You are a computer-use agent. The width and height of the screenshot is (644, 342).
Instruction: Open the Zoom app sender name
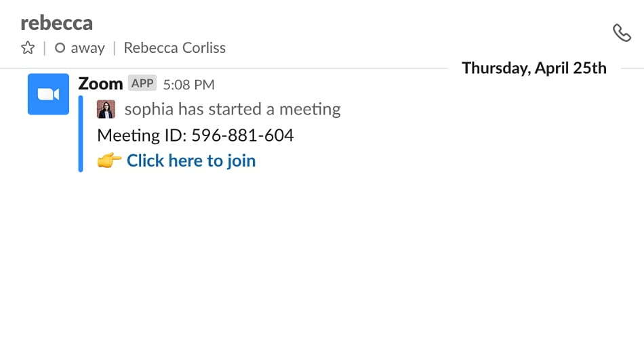pos(100,84)
